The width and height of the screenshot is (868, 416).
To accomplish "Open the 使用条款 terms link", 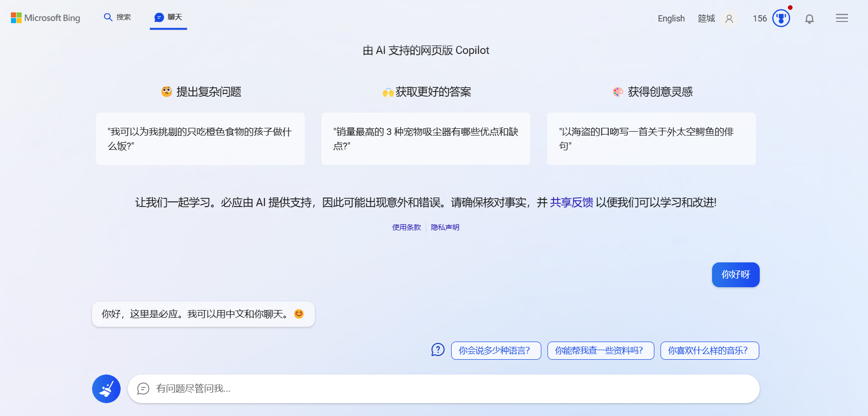I will coord(406,228).
